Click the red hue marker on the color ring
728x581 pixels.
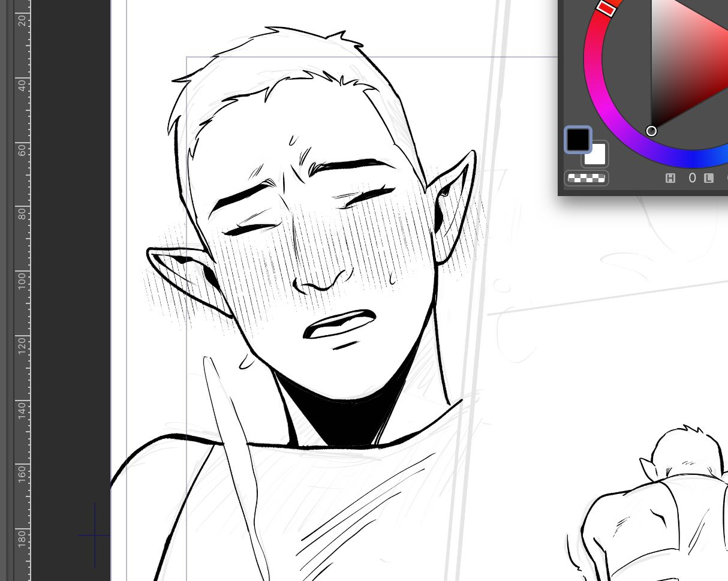pos(607,8)
